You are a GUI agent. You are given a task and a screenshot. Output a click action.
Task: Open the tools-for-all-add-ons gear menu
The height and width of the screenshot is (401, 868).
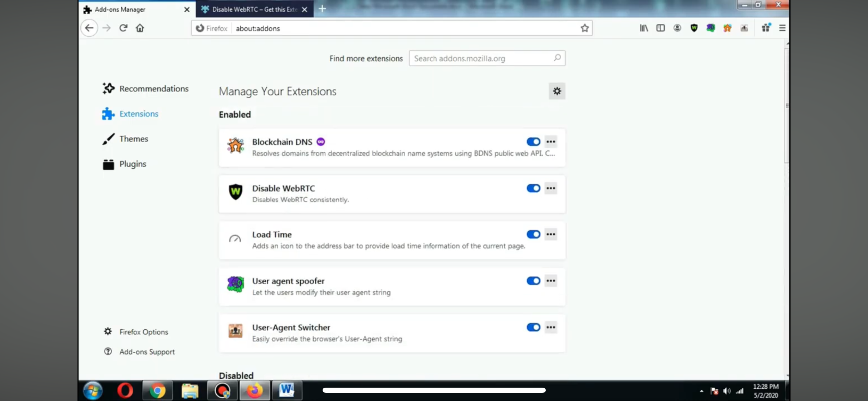[x=557, y=91]
